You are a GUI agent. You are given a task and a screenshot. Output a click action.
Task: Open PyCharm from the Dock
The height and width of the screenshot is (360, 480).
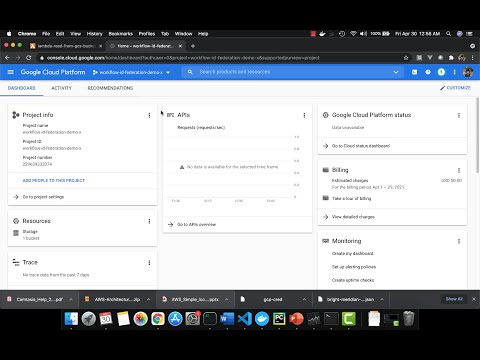[x=279, y=319]
